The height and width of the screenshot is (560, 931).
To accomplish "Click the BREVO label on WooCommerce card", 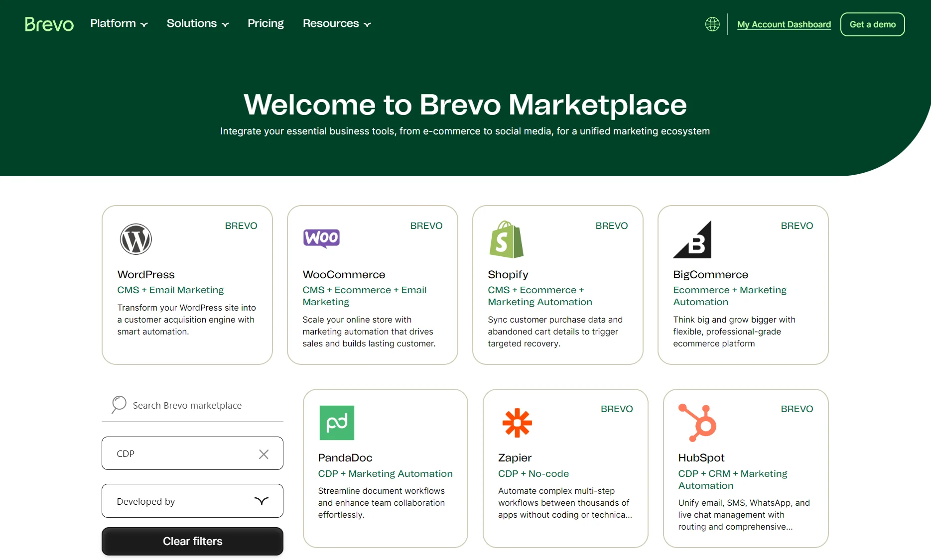I will coord(426,226).
